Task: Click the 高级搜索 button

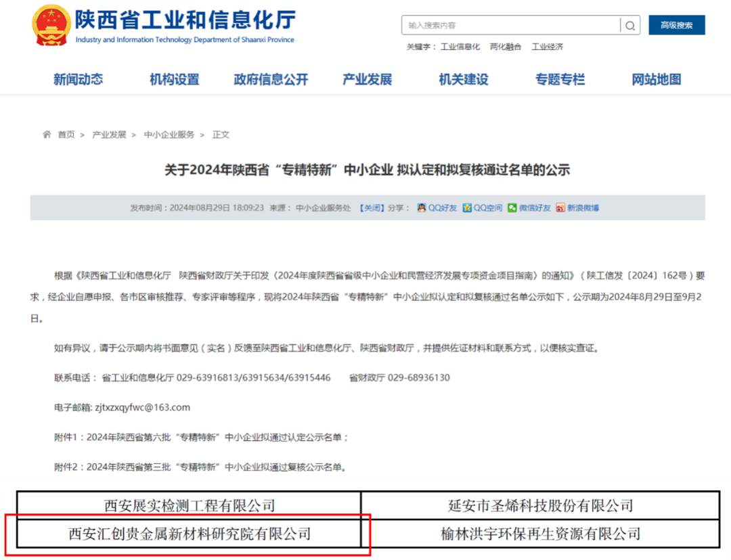Action: (x=676, y=25)
